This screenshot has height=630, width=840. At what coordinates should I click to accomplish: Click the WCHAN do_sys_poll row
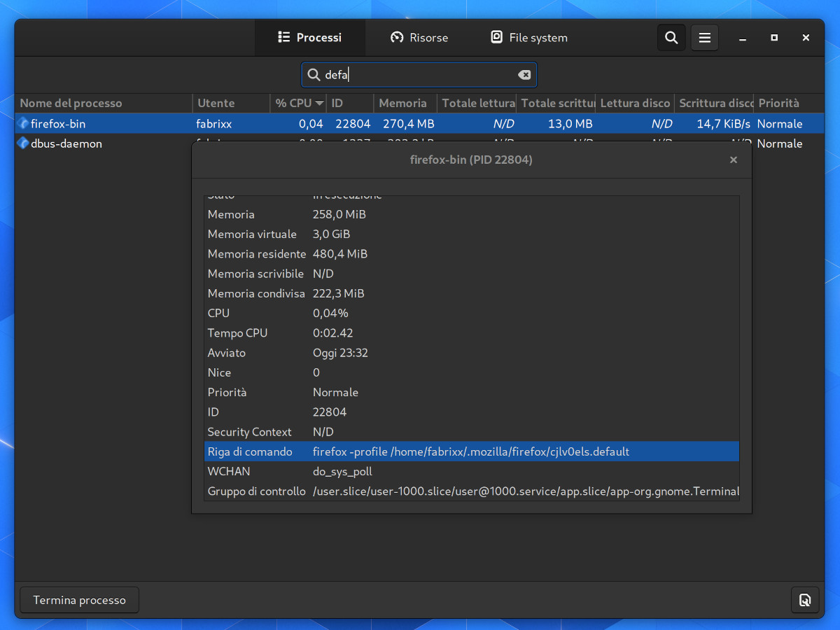click(x=472, y=471)
